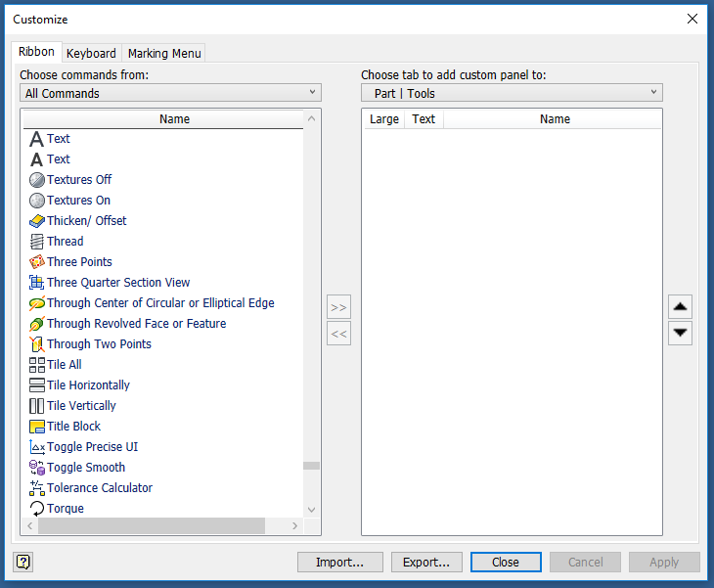Select the Through Two Points icon

(37, 344)
